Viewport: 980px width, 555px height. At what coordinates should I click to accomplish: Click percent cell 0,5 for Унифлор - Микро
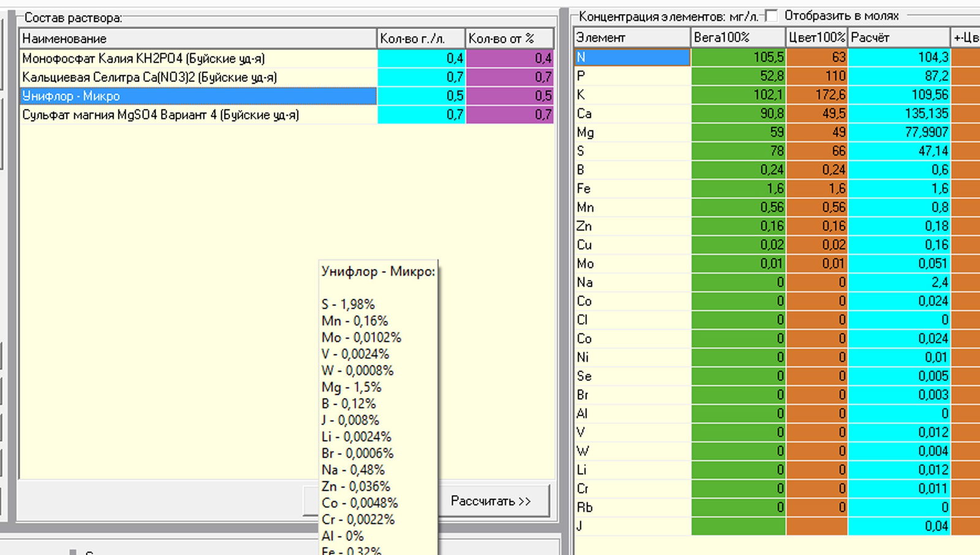point(510,96)
